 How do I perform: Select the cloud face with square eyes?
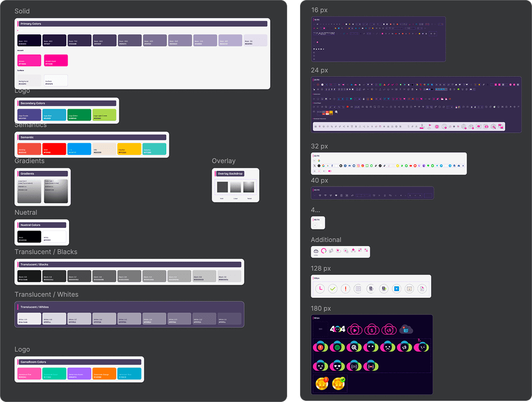[371, 347]
